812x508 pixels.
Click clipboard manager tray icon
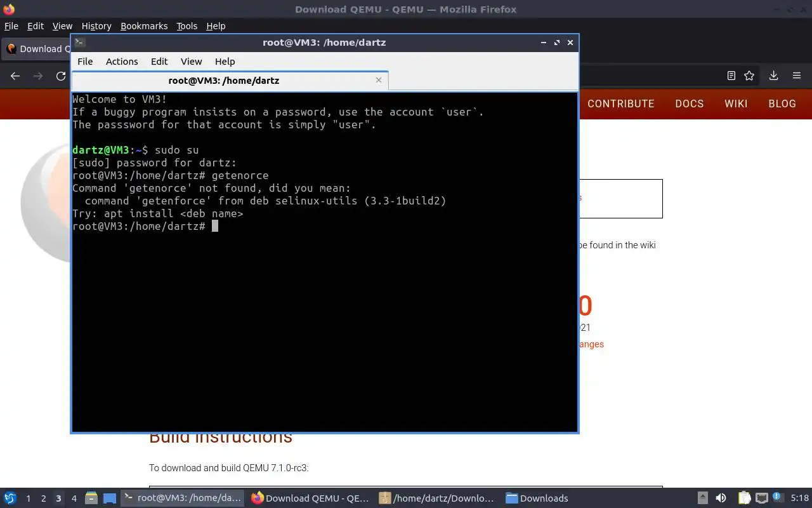[744, 498]
